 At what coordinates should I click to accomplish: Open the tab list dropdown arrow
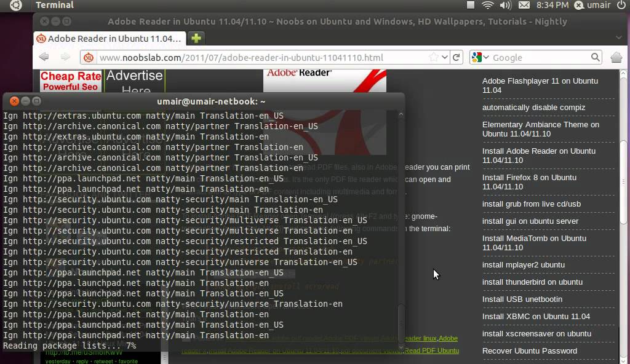tap(619, 38)
